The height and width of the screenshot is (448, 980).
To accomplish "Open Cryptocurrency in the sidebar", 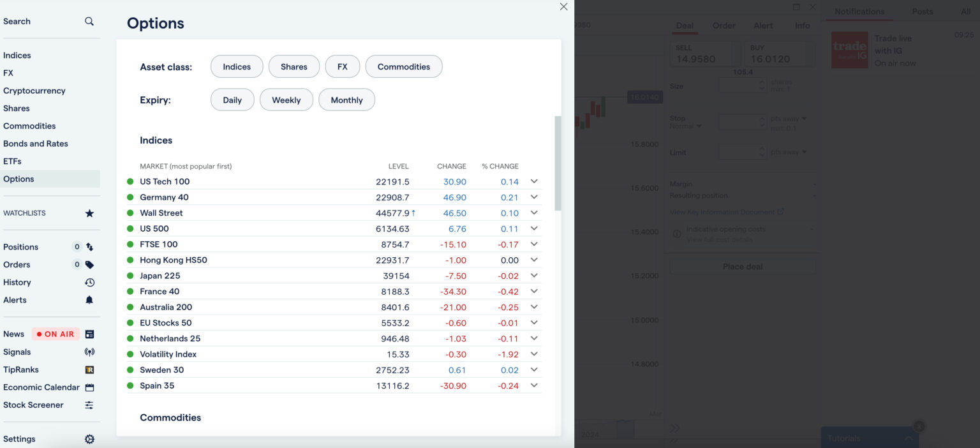I will point(34,91).
